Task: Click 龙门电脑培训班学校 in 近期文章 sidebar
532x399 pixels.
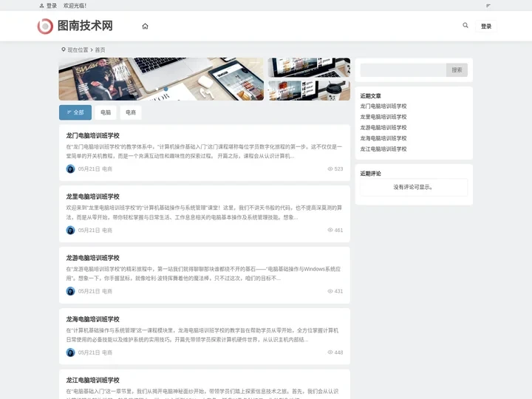Action: (383, 106)
